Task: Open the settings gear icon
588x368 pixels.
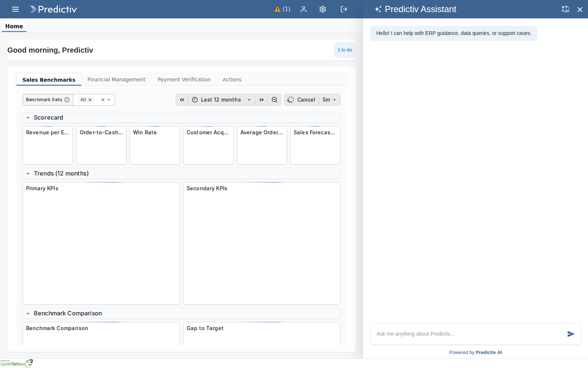Action: 323,9
